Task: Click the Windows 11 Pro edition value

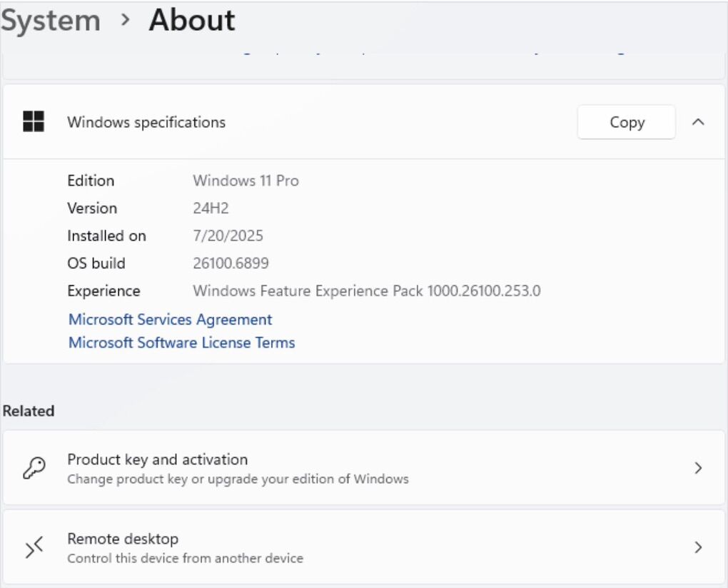Action: coord(246,181)
